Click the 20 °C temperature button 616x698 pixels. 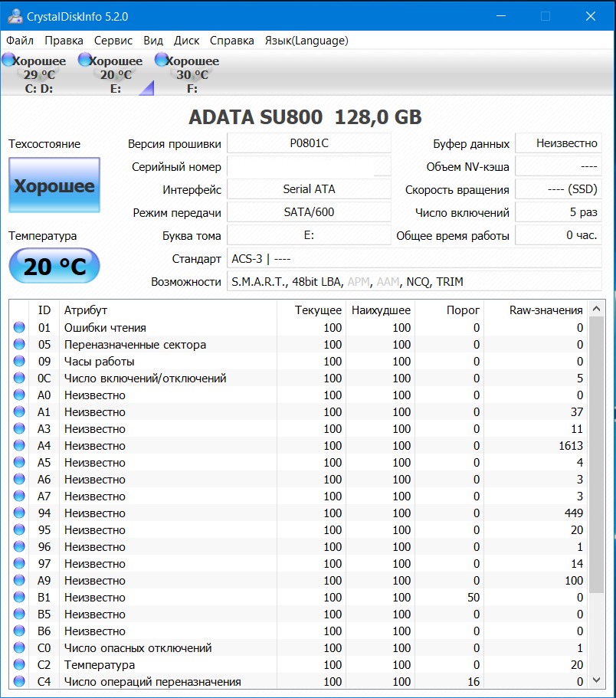(54, 266)
